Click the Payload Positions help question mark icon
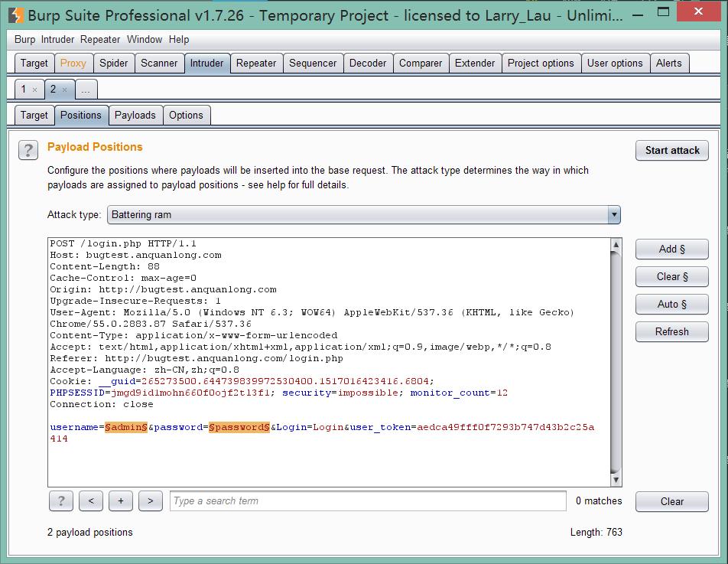 [28, 150]
